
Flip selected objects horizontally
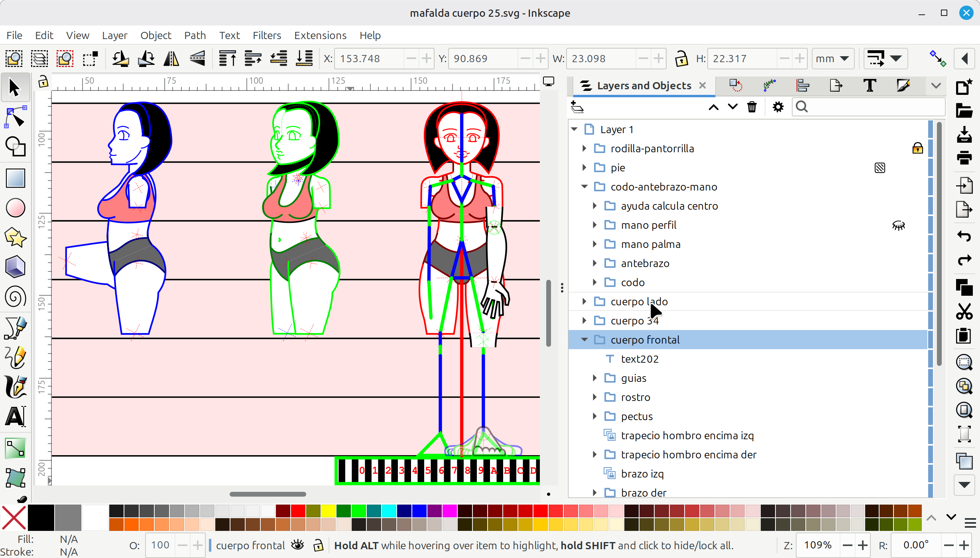coord(172,59)
